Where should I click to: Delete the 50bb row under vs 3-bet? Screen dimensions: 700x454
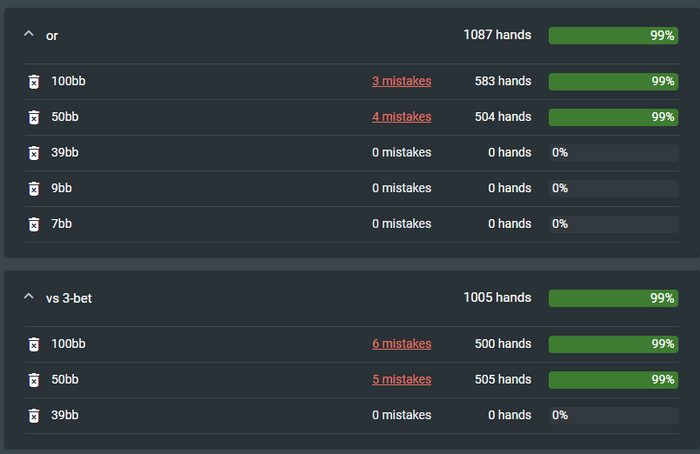[x=33, y=380]
